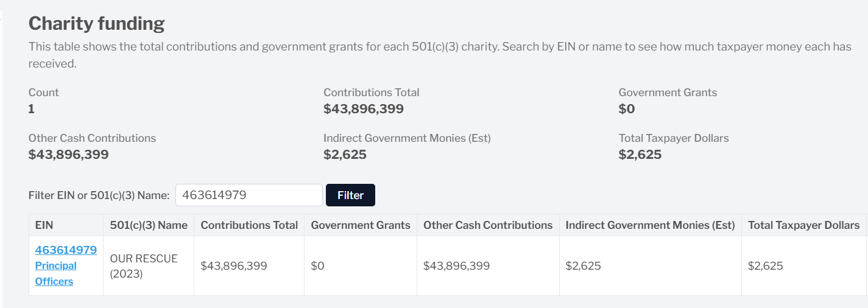This screenshot has height=308, width=868.
Task: Click the OUR RESCUE (2023) name cell
Action: click(144, 266)
